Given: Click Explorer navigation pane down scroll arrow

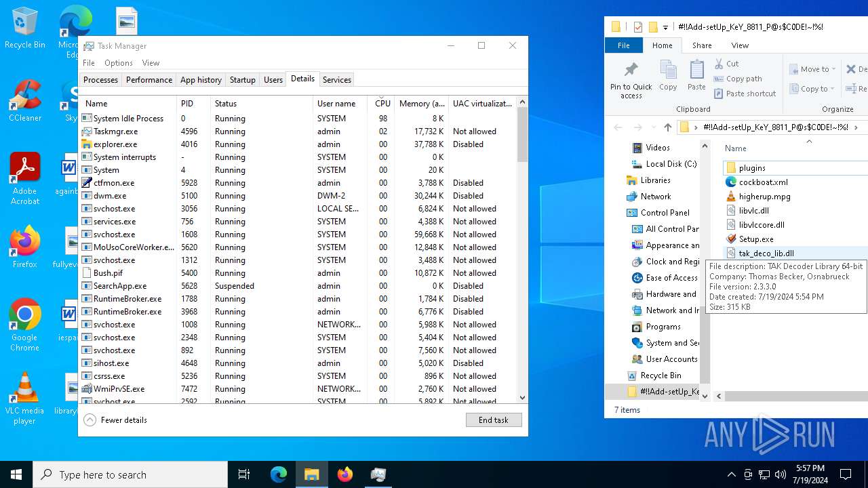Looking at the screenshot, I should pos(705,396).
